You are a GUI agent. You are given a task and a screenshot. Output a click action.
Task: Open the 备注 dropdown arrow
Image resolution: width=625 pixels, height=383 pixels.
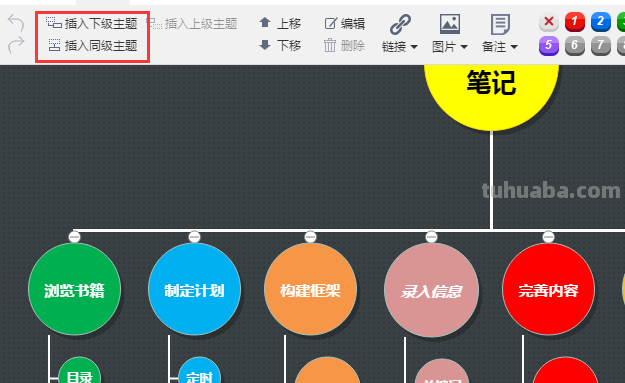point(514,47)
